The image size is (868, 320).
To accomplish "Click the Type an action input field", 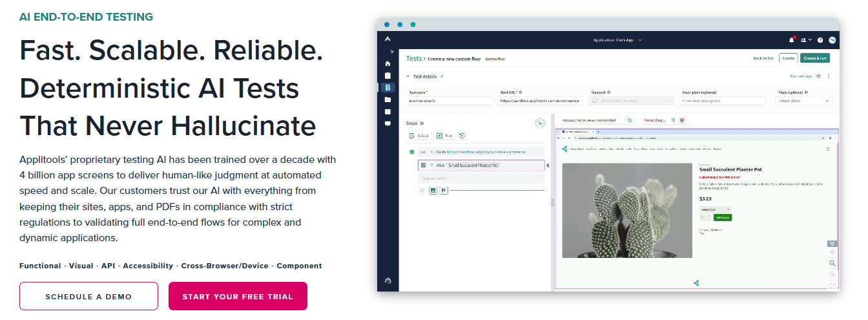I will 481,178.
